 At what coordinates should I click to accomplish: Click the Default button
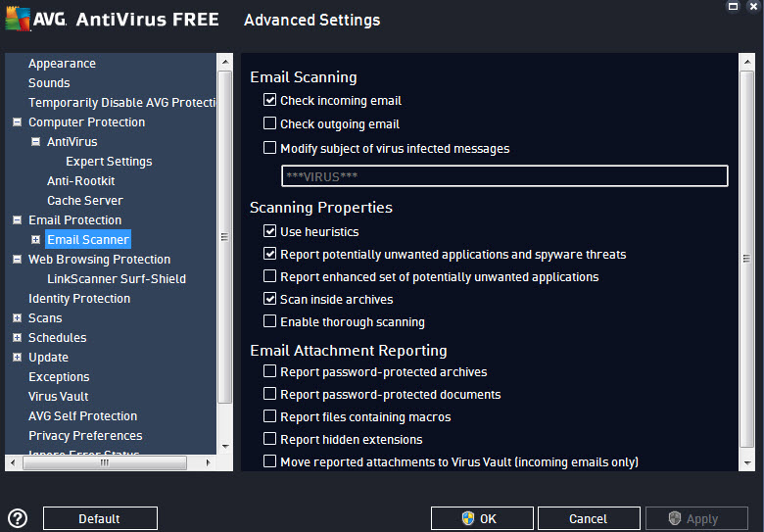(x=100, y=518)
